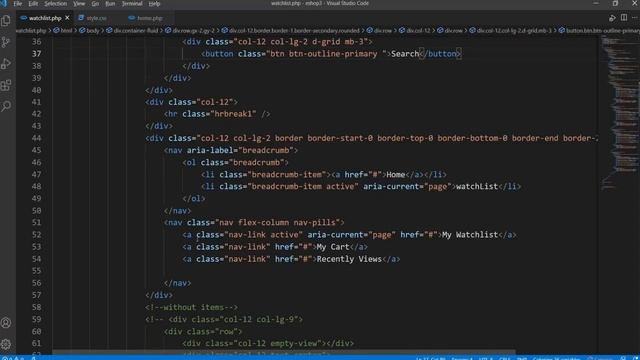Switch to the watchlist.php tab
The image size is (640, 360).
pyautogui.click(x=45, y=18)
